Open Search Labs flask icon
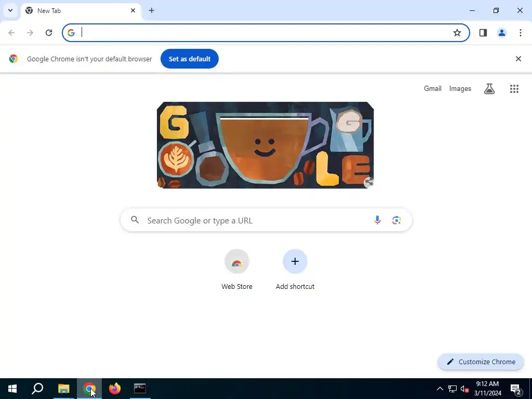 pos(489,89)
